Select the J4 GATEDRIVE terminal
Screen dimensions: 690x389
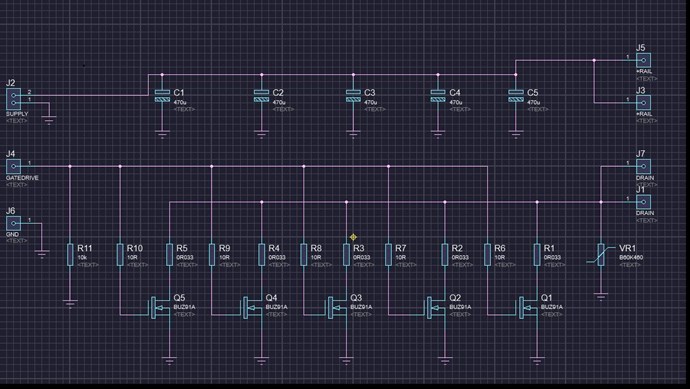point(13,166)
